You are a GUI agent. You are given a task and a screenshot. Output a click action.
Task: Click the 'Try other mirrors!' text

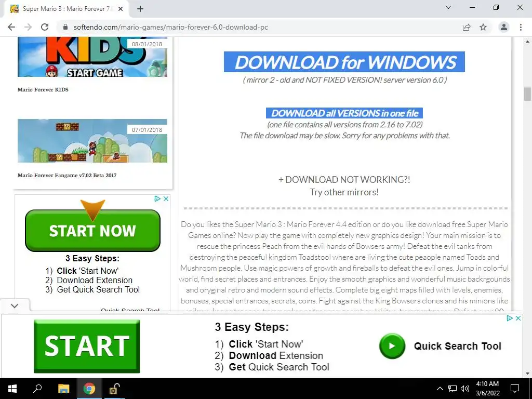coord(344,192)
